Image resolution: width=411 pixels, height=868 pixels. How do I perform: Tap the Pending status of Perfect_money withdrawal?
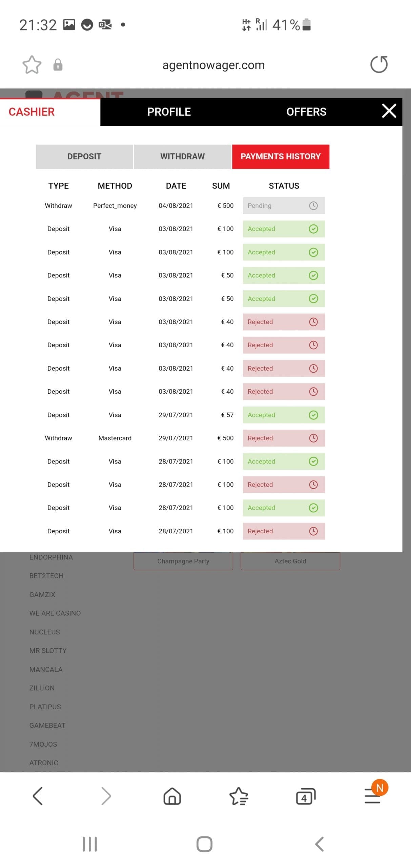284,205
